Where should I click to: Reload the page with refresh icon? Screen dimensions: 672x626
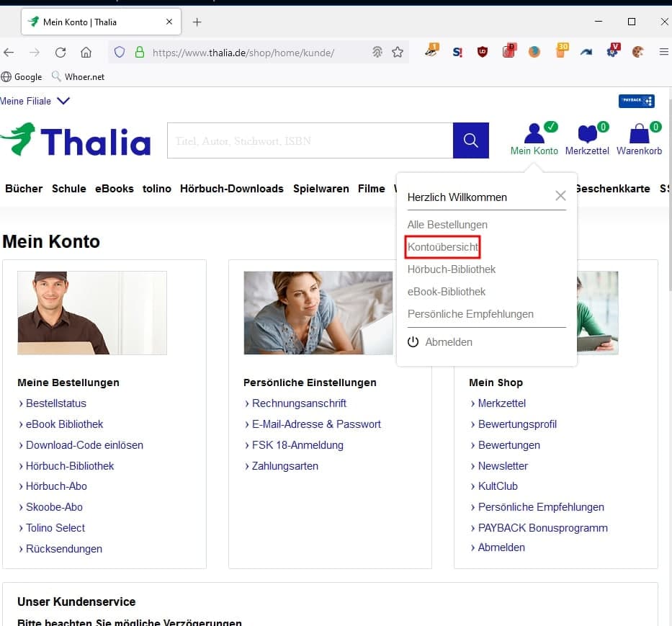pyautogui.click(x=61, y=52)
